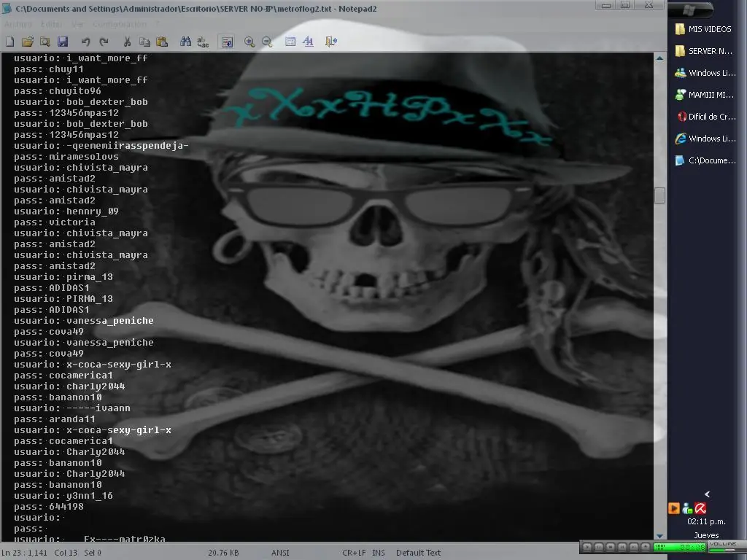Click the Browse file magnifier icon
Viewport: 747px width, 560px height.
tap(44, 42)
